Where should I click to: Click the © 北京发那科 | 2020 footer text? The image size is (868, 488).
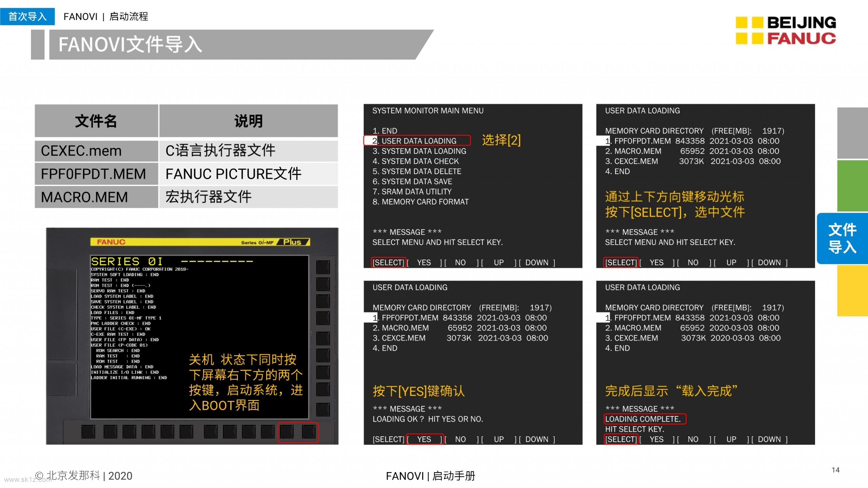coord(83,476)
